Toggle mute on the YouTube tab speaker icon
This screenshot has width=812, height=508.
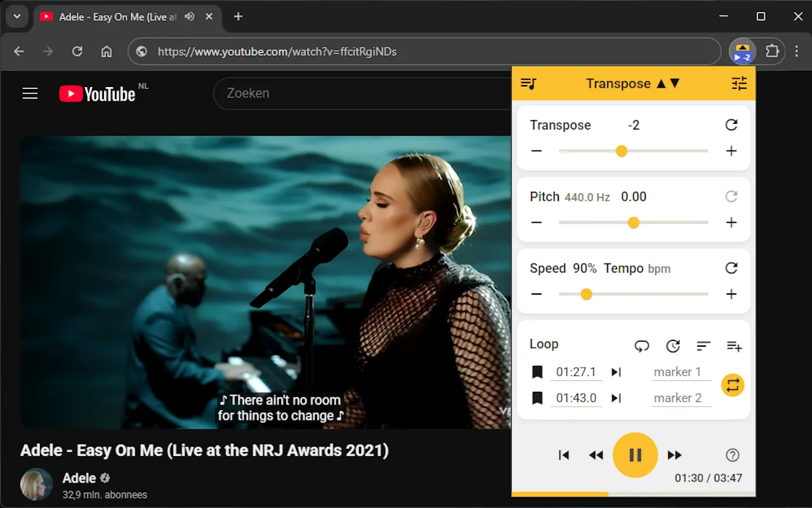[189, 17]
